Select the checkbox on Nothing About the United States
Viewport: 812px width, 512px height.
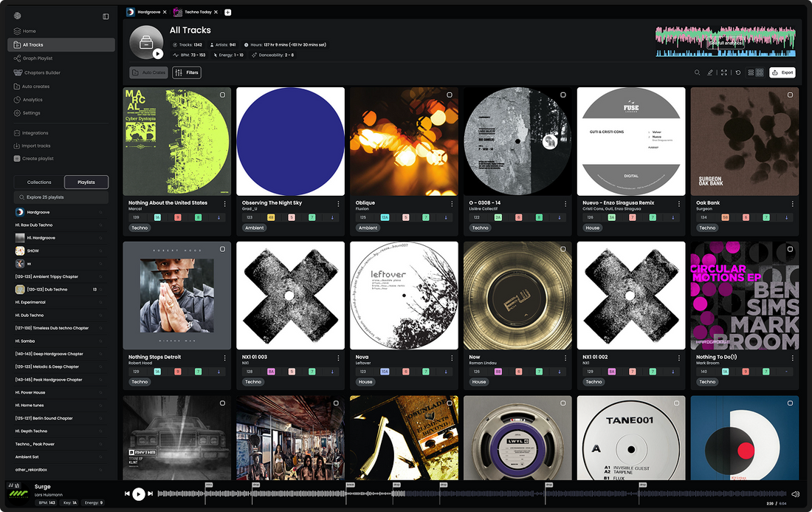222,95
